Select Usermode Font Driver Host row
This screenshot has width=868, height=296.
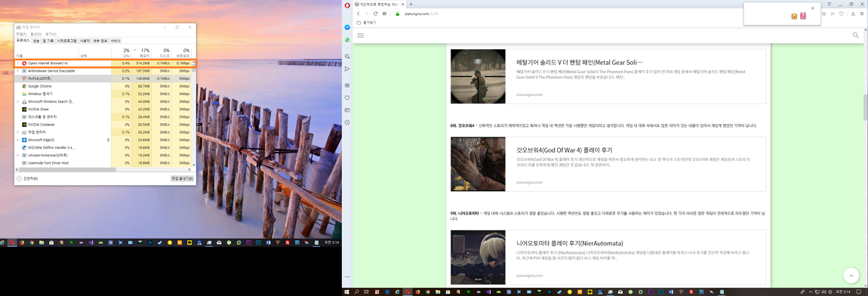point(103,163)
